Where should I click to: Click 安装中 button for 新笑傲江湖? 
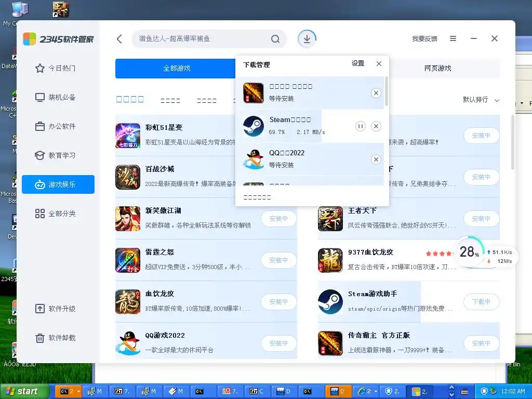click(278, 219)
